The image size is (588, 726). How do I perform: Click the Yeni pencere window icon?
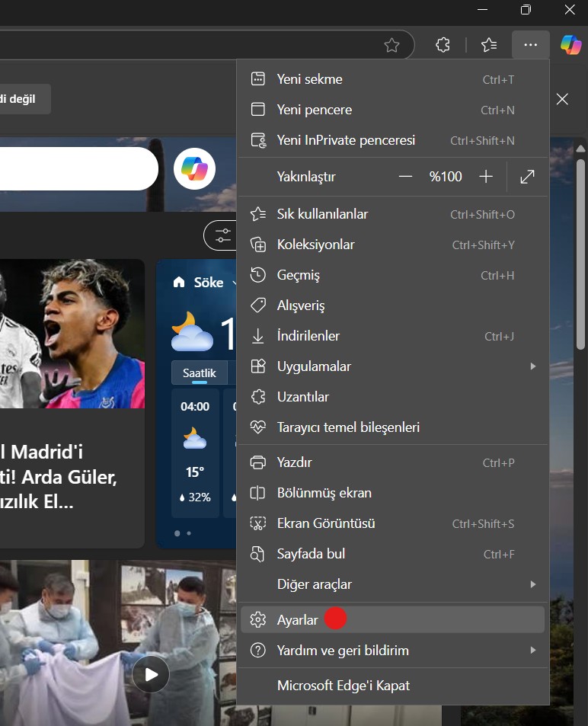258,109
